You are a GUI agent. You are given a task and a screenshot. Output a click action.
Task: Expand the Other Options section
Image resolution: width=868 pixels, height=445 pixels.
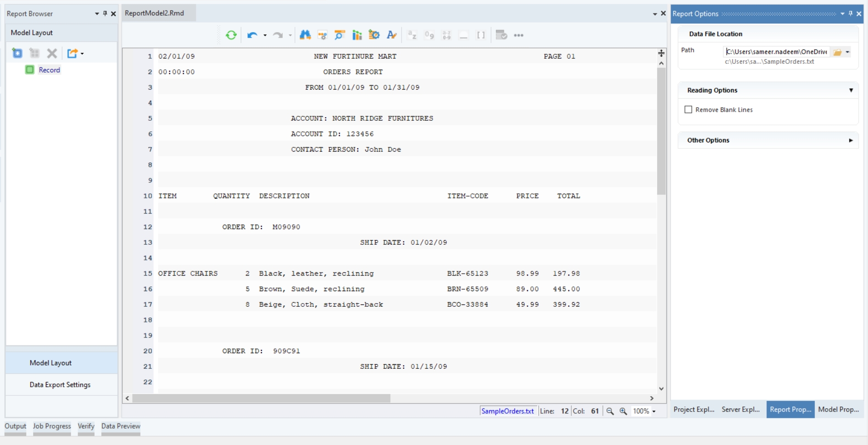click(851, 141)
